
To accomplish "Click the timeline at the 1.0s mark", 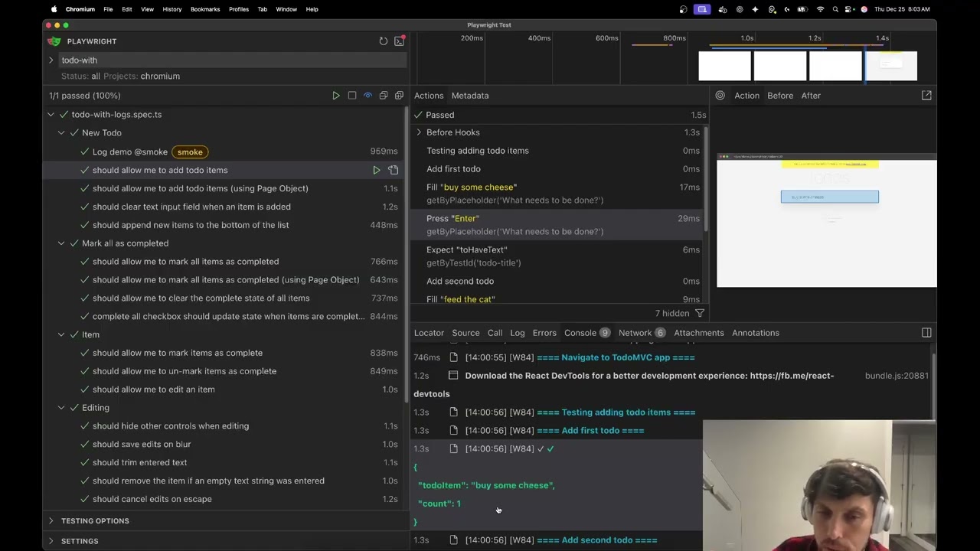I will [x=747, y=38].
